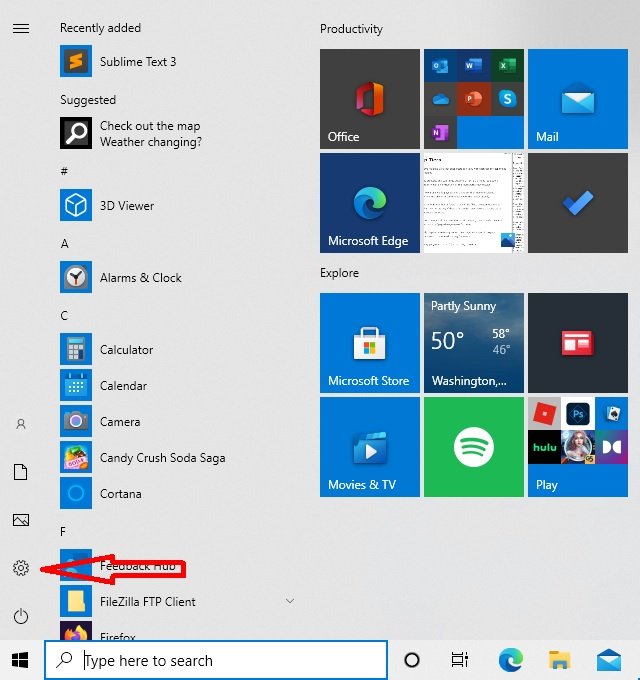Screen dimensions: 640x680
Task: Expand the Start menu hamburger button
Action: point(21,29)
